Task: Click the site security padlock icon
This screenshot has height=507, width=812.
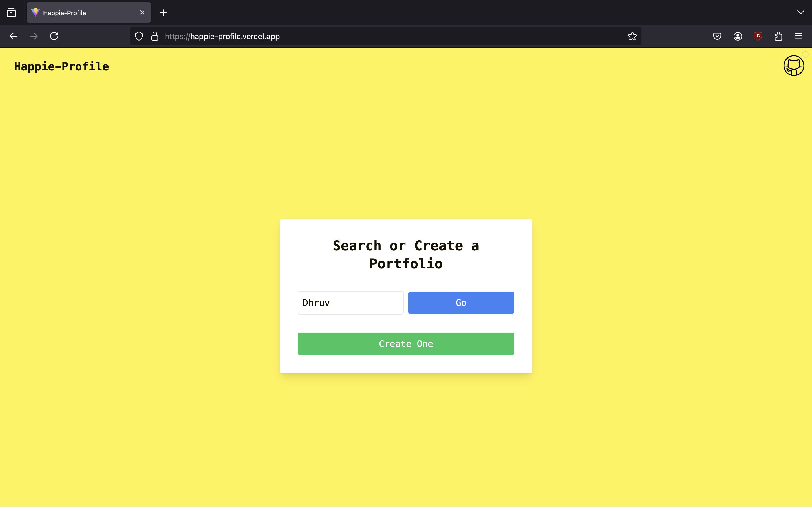Action: [x=155, y=36]
